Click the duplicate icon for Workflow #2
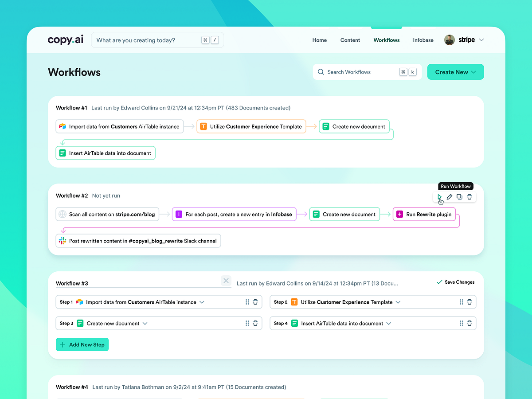The image size is (532, 399). (459, 197)
